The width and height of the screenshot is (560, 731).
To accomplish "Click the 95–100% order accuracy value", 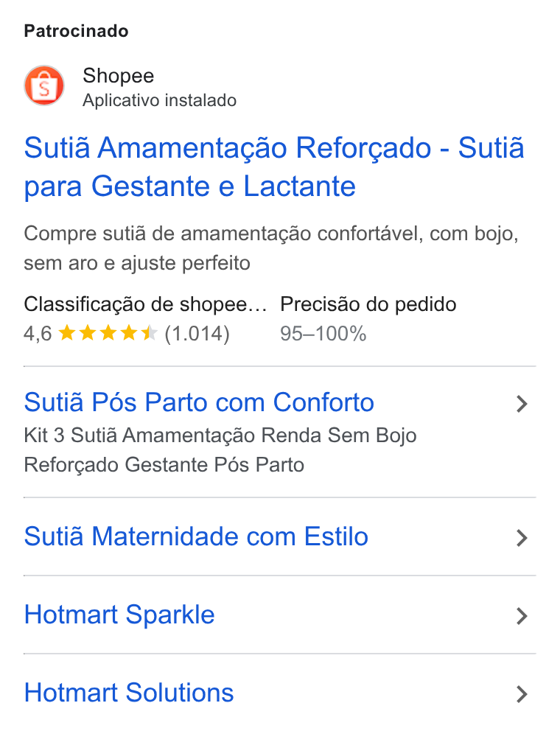I will (x=323, y=334).
